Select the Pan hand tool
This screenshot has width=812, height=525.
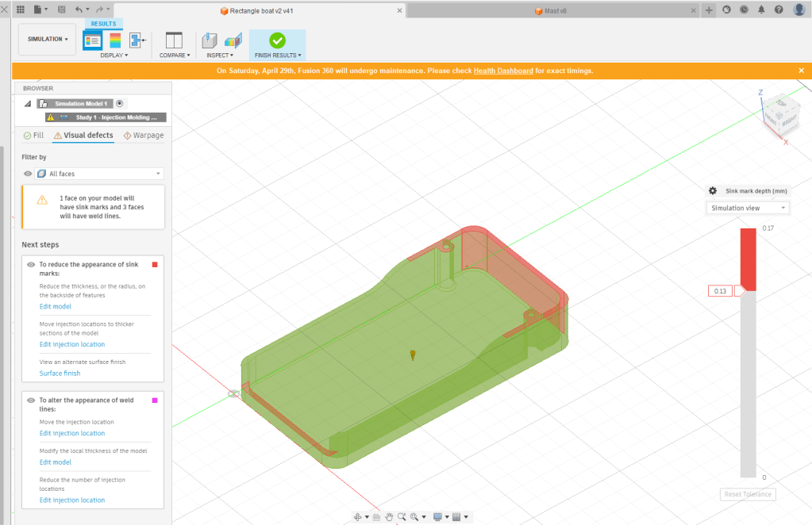(x=389, y=517)
